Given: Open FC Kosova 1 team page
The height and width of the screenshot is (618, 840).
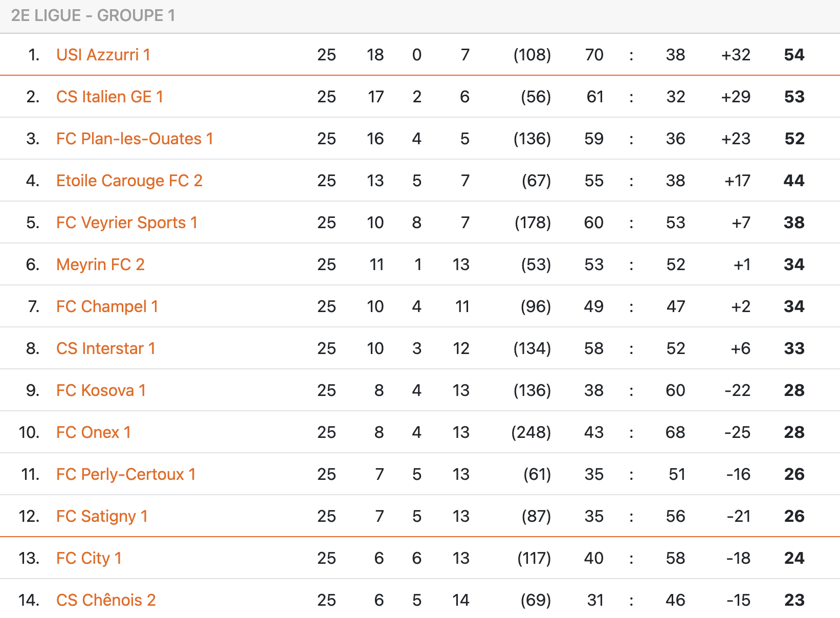Looking at the screenshot, I should pos(101,390).
